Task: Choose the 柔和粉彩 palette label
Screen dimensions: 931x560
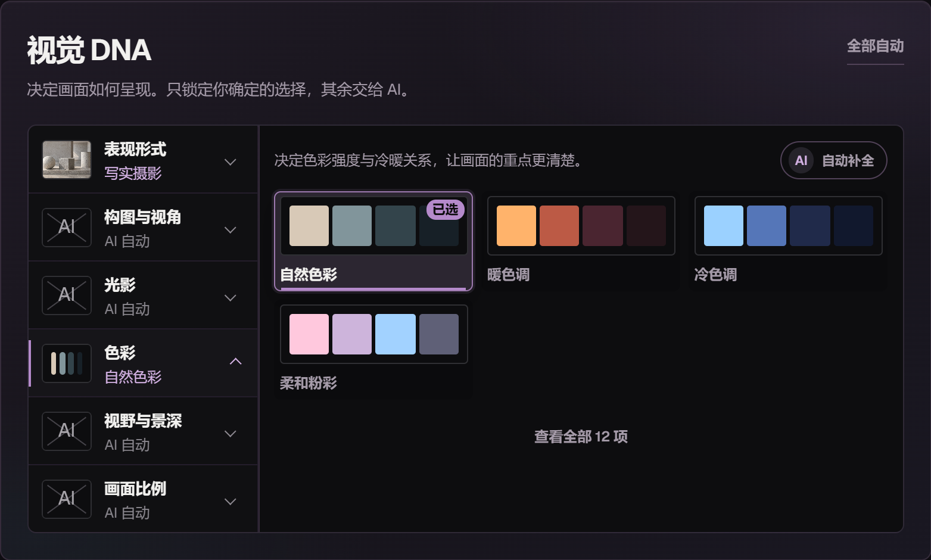Action: coord(309,383)
